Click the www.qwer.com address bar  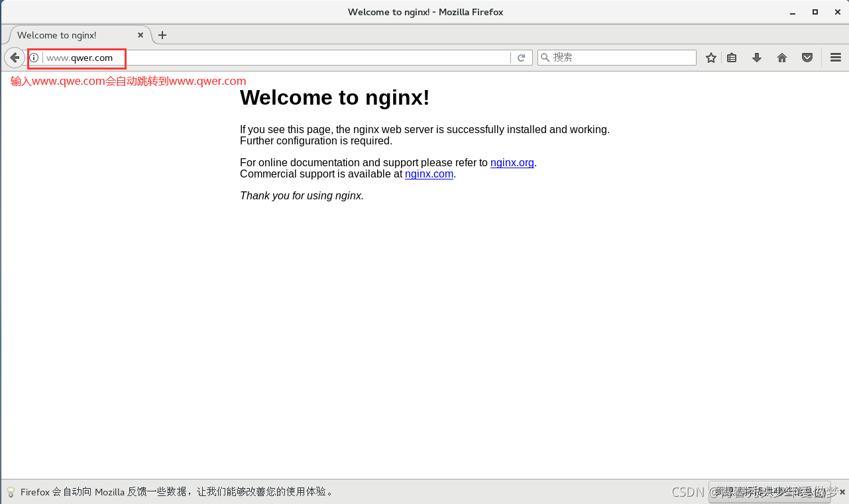[276, 58]
